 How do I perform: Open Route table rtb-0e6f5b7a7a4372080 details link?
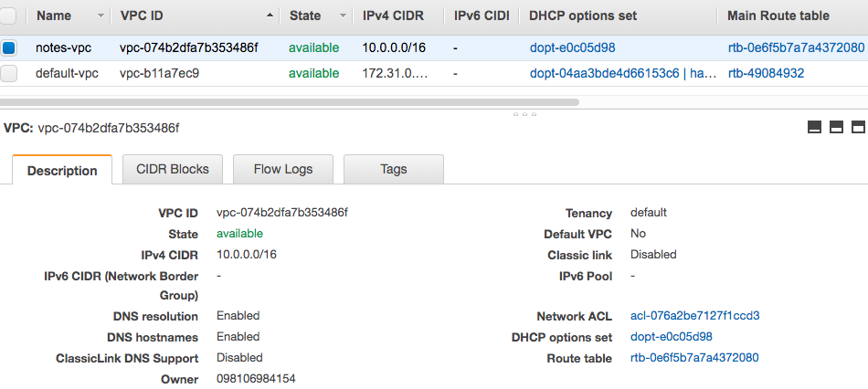pos(694,358)
